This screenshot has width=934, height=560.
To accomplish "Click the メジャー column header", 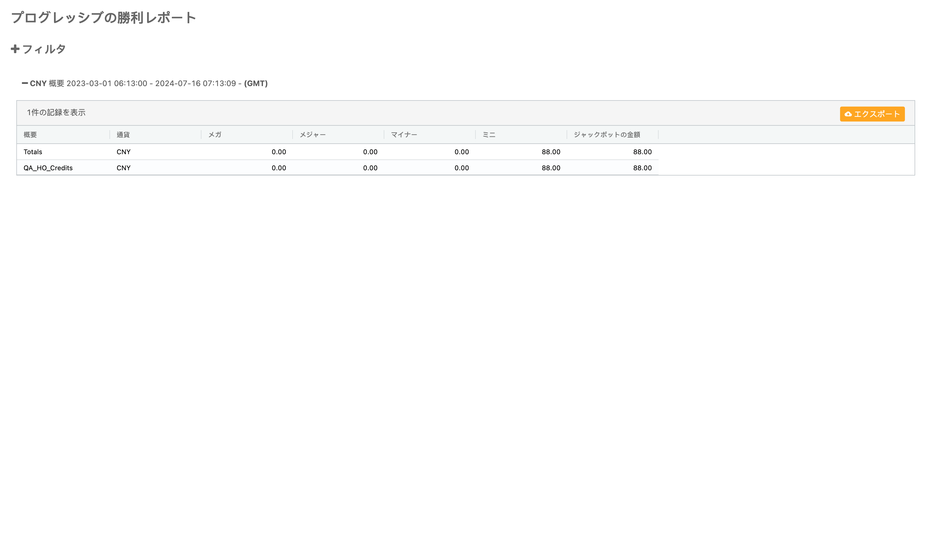I will [313, 135].
